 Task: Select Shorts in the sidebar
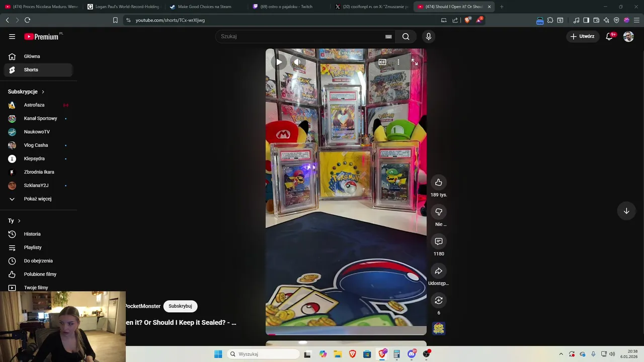[x=38, y=70]
